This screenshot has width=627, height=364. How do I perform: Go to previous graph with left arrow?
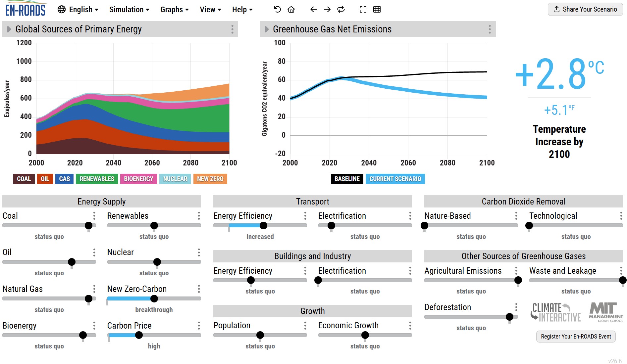[x=313, y=10]
